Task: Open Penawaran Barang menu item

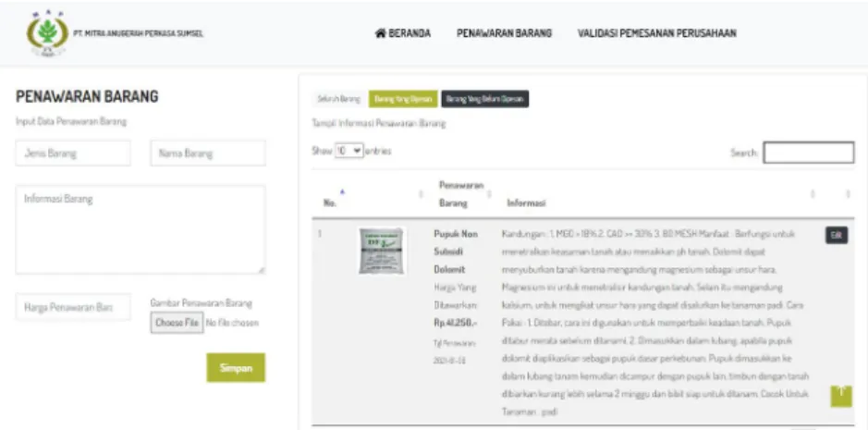Action: click(504, 33)
